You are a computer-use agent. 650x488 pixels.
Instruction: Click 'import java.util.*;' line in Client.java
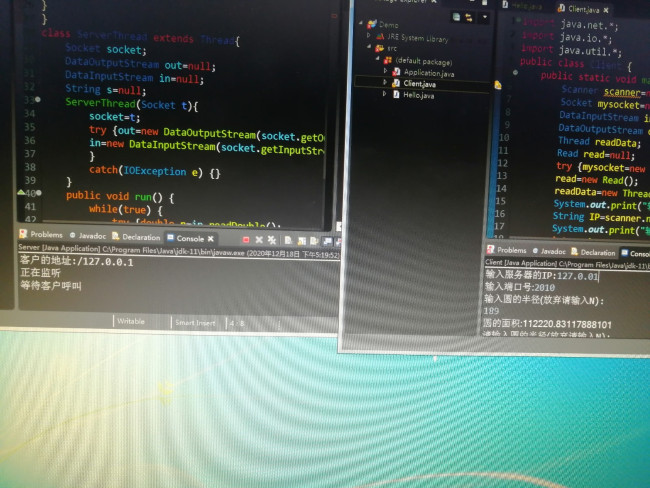click(x=571, y=51)
